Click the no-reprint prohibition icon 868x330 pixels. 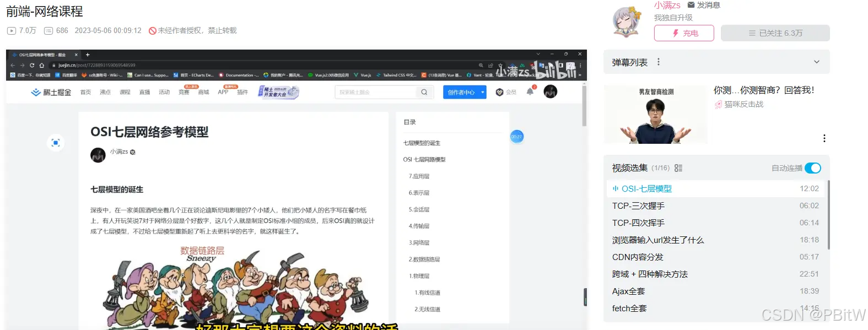click(153, 31)
